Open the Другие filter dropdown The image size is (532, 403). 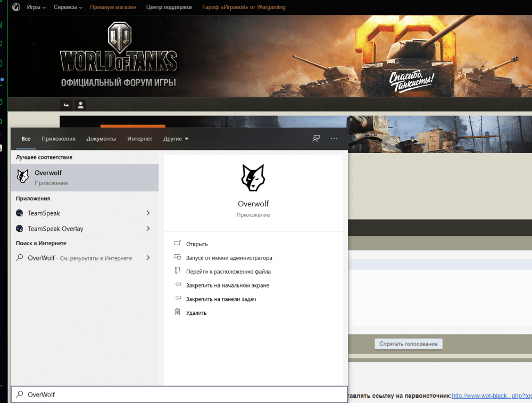[176, 139]
